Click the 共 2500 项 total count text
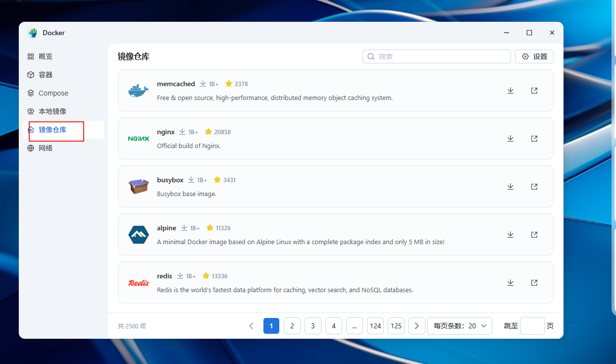 click(132, 326)
